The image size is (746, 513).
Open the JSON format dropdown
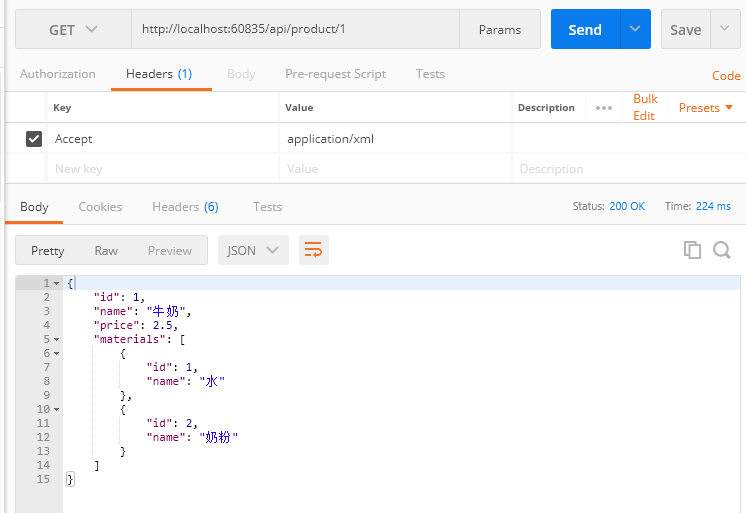point(253,250)
